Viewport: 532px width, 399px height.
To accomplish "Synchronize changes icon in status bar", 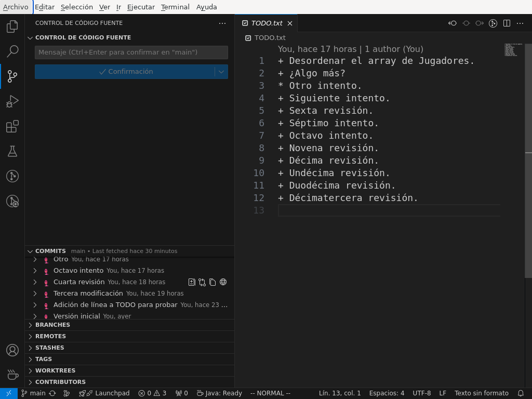I will click(52, 393).
